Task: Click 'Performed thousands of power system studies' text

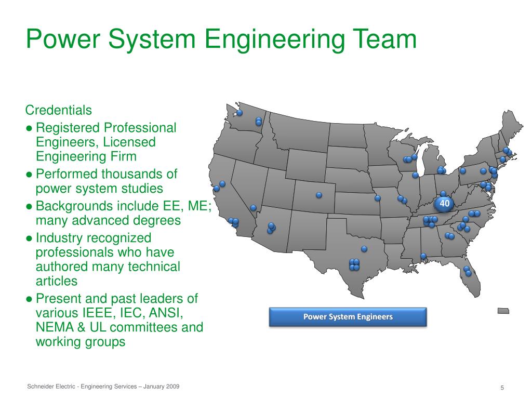Action: point(106,181)
